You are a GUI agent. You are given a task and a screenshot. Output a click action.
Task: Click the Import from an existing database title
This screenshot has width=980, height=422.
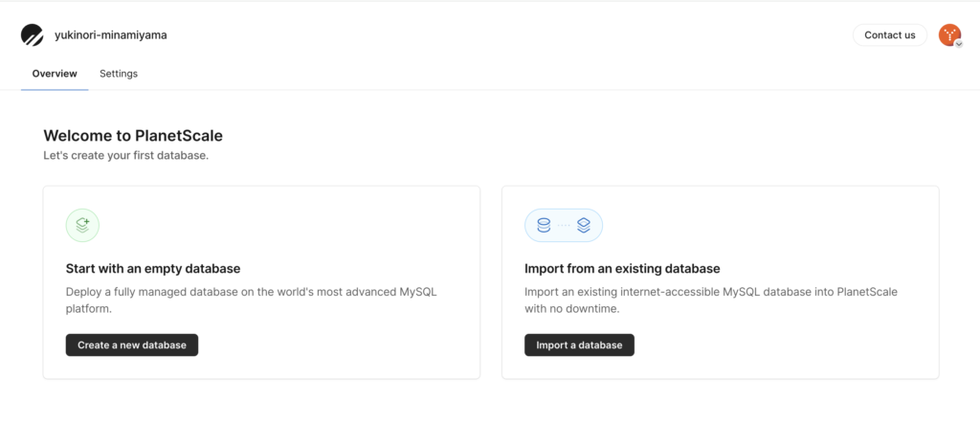click(x=622, y=269)
